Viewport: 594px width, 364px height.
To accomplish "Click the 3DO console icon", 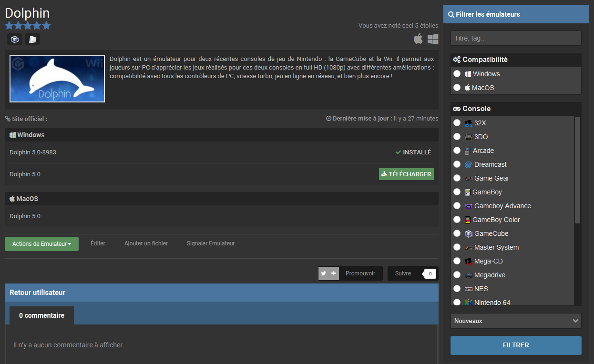I will (468, 137).
